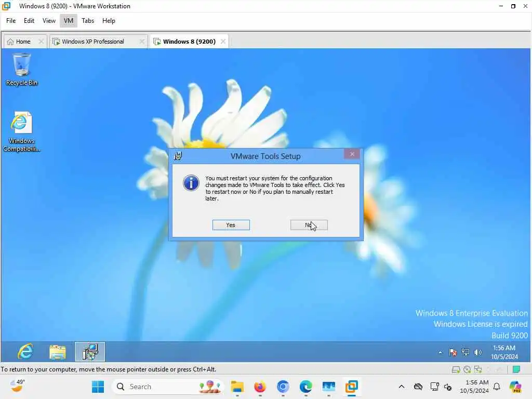Open the View menu
The width and height of the screenshot is (532, 399).
point(49,21)
